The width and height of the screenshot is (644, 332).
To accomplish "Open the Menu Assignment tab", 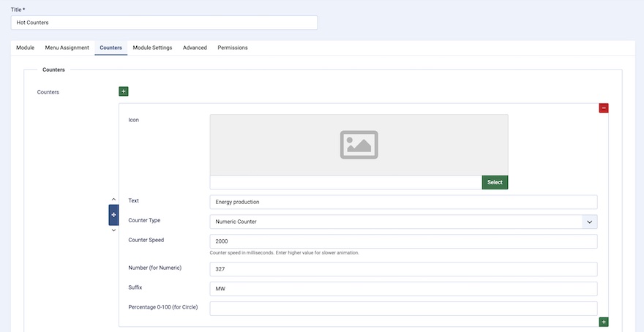I will (x=67, y=48).
